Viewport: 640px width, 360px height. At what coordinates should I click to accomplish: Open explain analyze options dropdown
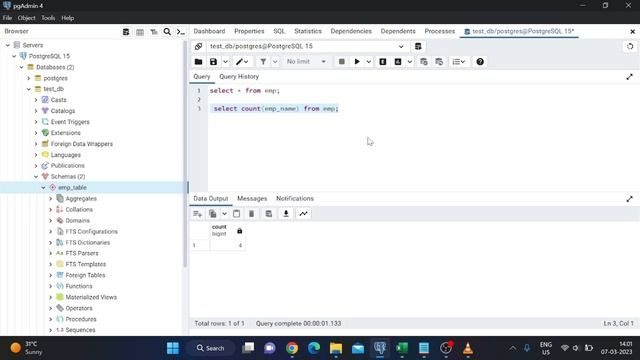[409, 62]
